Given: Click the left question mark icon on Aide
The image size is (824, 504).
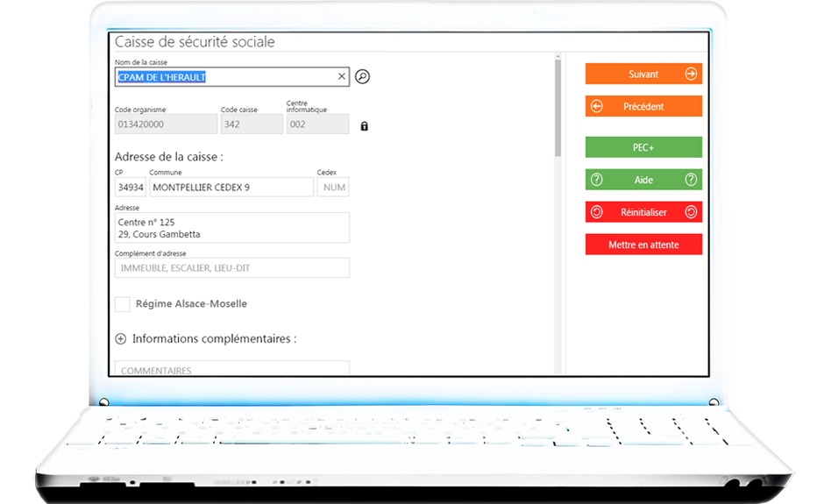Looking at the screenshot, I should tap(597, 180).
